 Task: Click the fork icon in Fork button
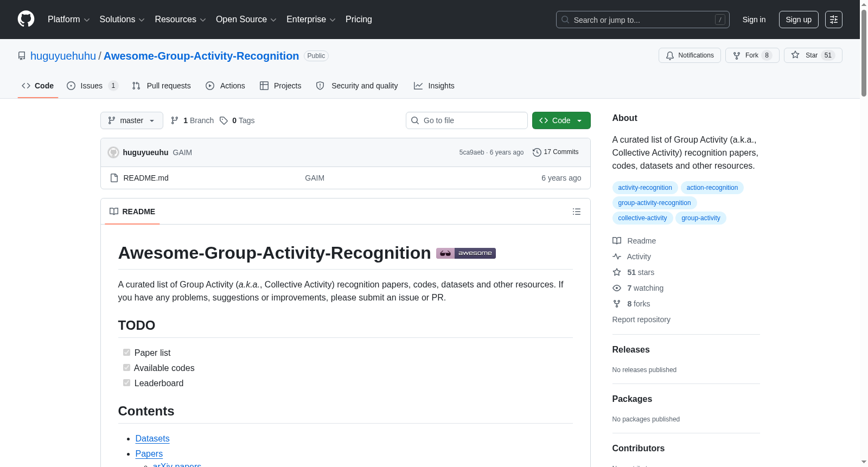(x=737, y=55)
